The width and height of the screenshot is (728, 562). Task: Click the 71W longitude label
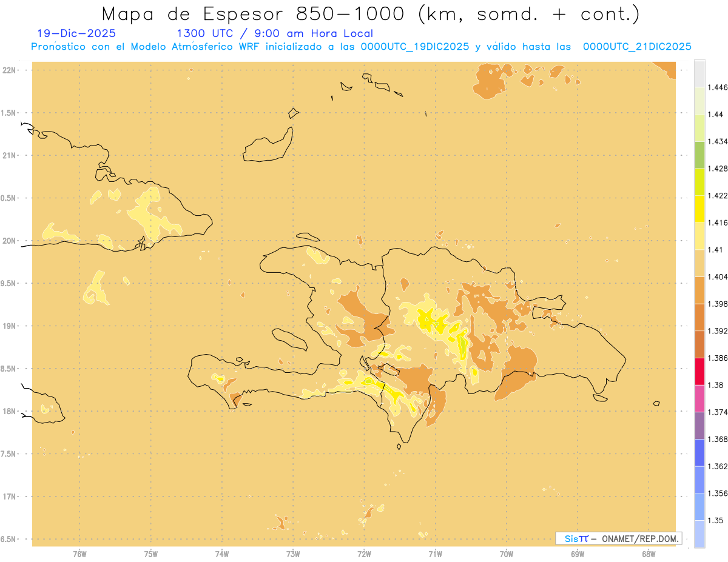(435, 554)
